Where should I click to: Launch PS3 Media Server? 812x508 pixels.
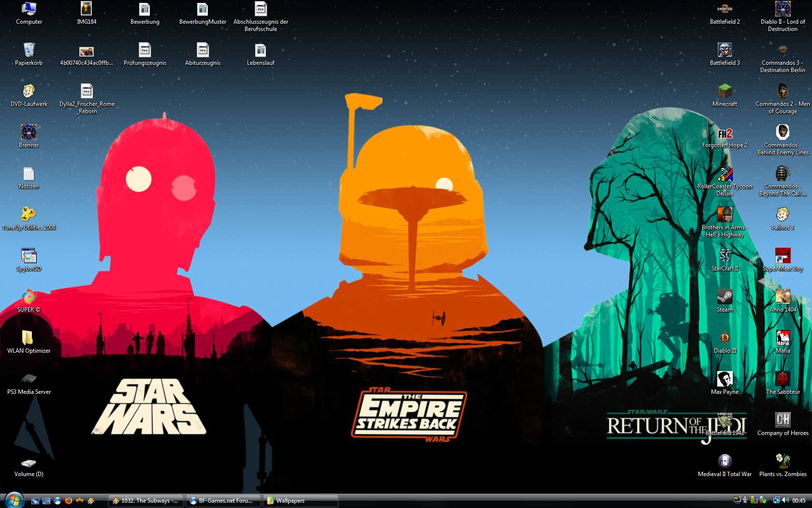click(x=29, y=384)
